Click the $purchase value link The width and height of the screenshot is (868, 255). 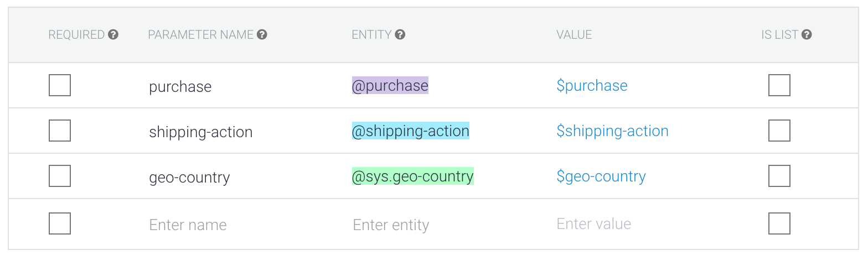coord(592,86)
